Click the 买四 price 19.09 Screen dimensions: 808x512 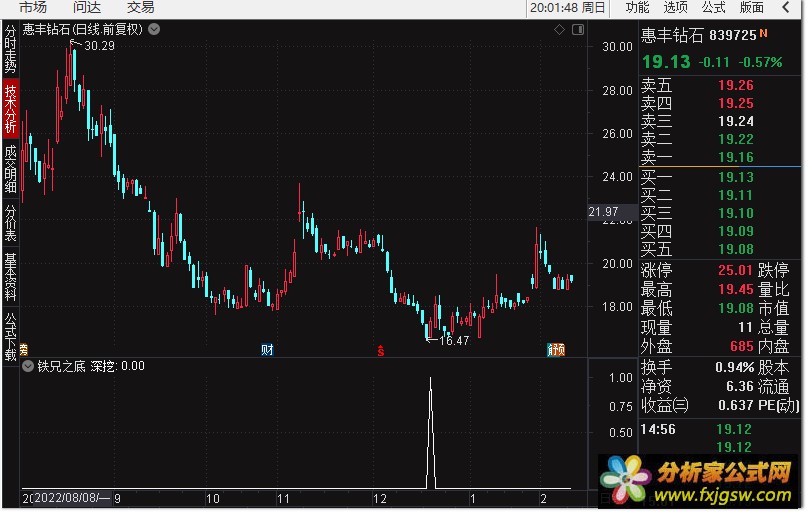tap(735, 231)
